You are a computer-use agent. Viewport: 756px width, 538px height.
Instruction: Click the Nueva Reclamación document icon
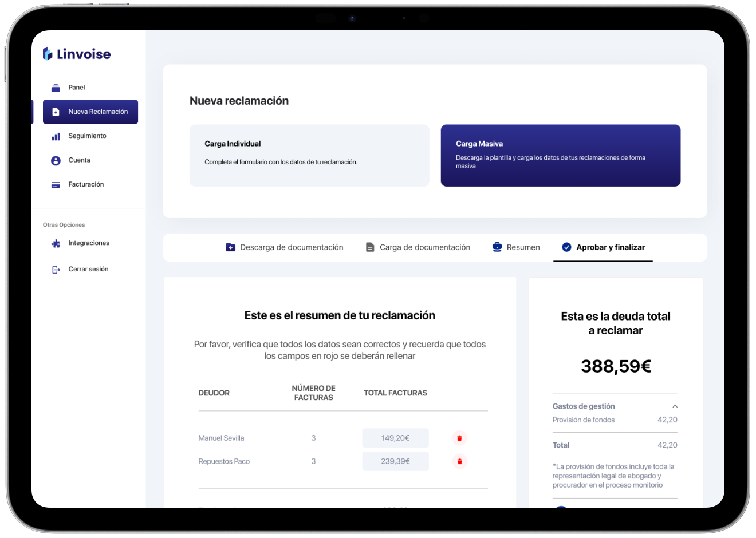[56, 112]
